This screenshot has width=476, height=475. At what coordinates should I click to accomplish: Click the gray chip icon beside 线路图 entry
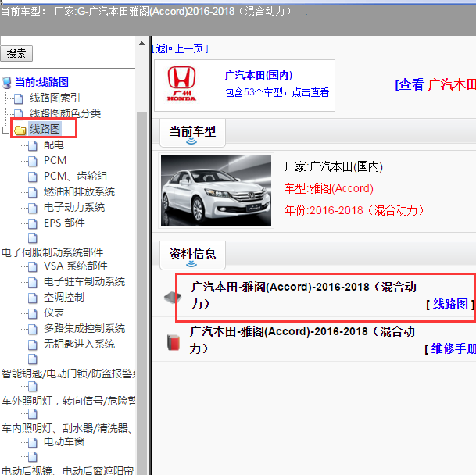tap(173, 298)
